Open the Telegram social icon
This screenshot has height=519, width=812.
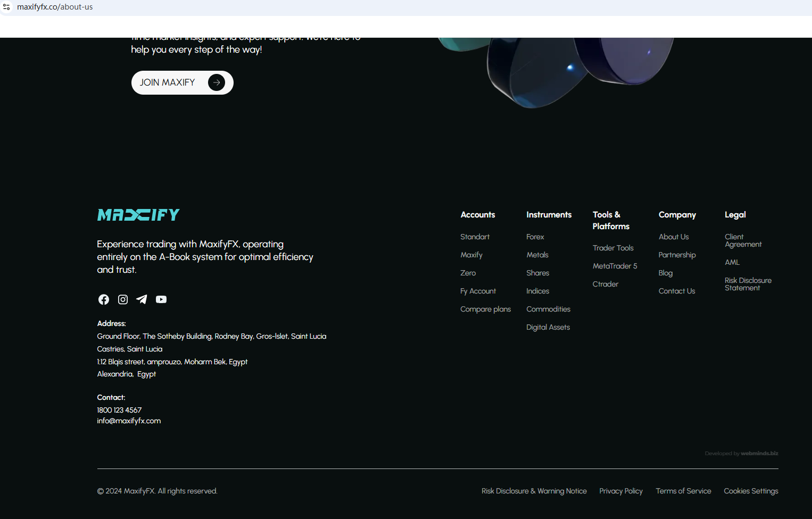pyautogui.click(x=142, y=299)
